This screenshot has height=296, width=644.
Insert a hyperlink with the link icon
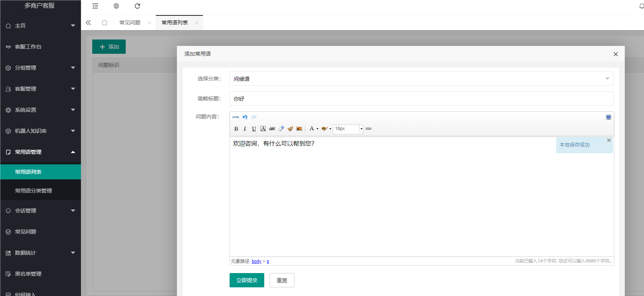pos(368,129)
